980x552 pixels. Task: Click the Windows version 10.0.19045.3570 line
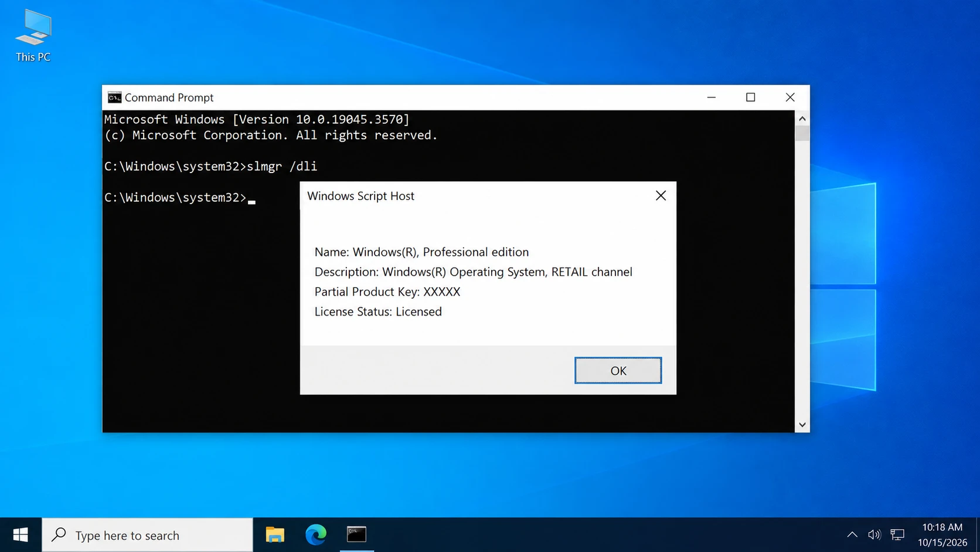point(257,119)
